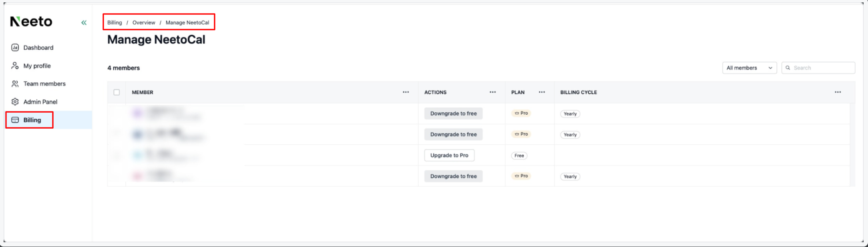Click the Dashboard chart icon
The width and height of the screenshot is (868, 247).
pyautogui.click(x=15, y=48)
